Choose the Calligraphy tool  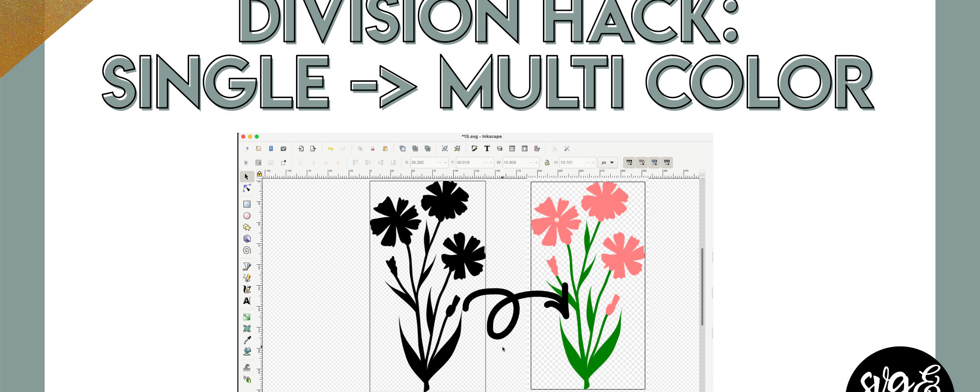247,289
